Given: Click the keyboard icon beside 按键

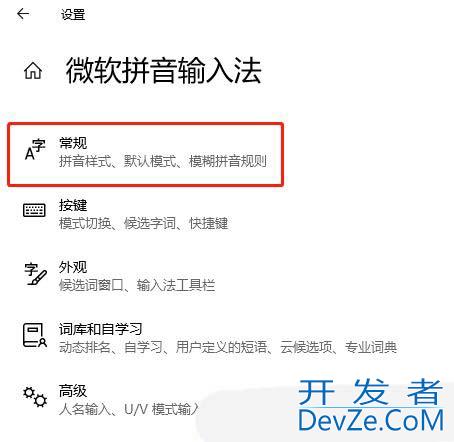Looking at the screenshot, I should tap(34, 210).
